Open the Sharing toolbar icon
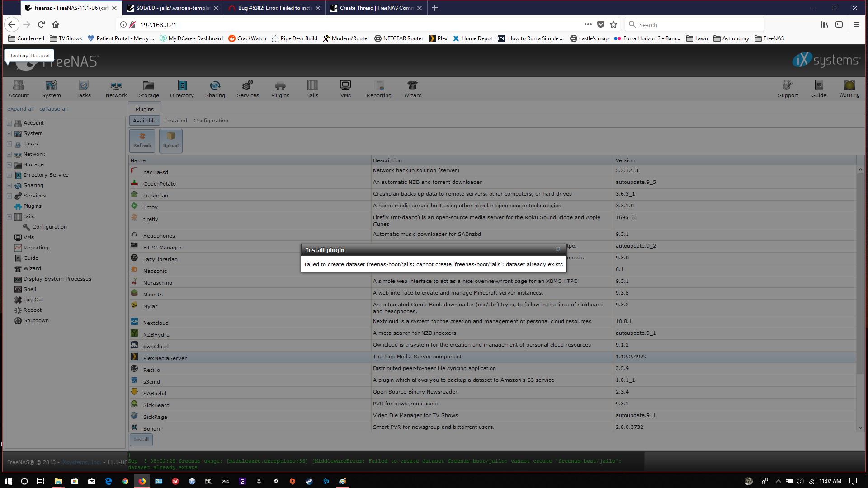This screenshot has width=868, height=488. (x=215, y=89)
